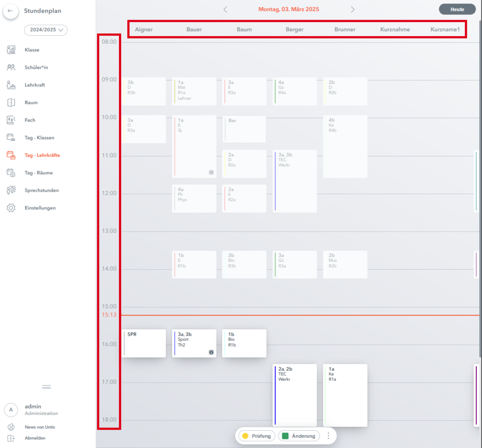Select the Sprechstunden icon
Viewport: 482px width, 448px height.
(11, 190)
